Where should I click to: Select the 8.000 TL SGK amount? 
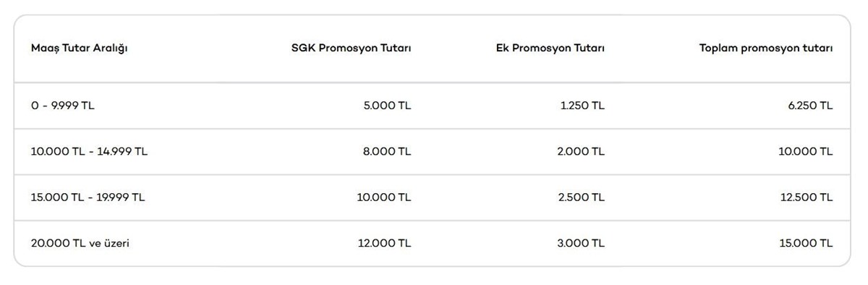(x=387, y=152)
